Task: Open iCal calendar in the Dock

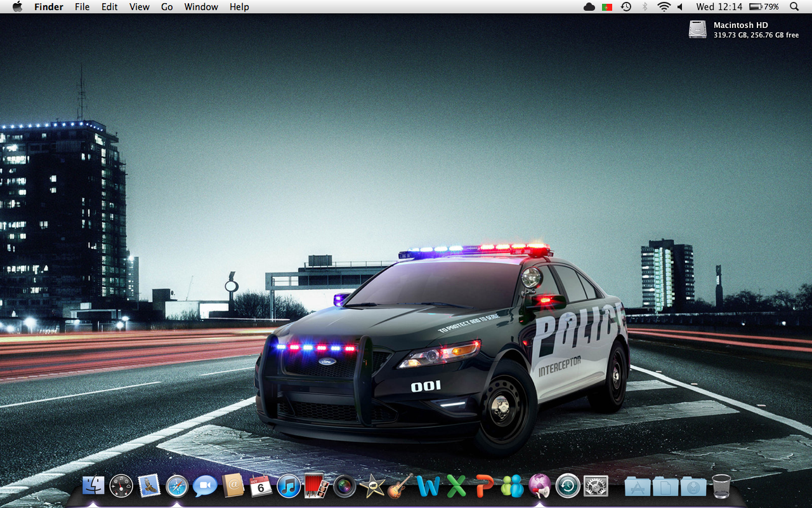Action: pyautogui.click(x=261, y=486)
